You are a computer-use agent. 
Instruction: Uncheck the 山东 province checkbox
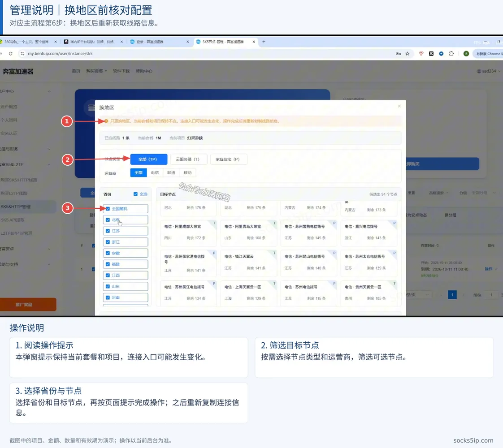tap(108, 286)
